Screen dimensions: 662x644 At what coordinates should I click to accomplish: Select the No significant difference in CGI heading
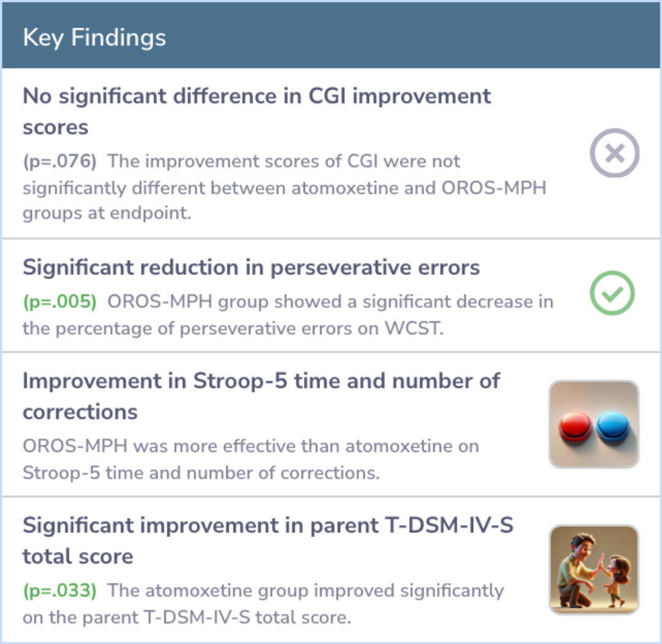point(257,111)
